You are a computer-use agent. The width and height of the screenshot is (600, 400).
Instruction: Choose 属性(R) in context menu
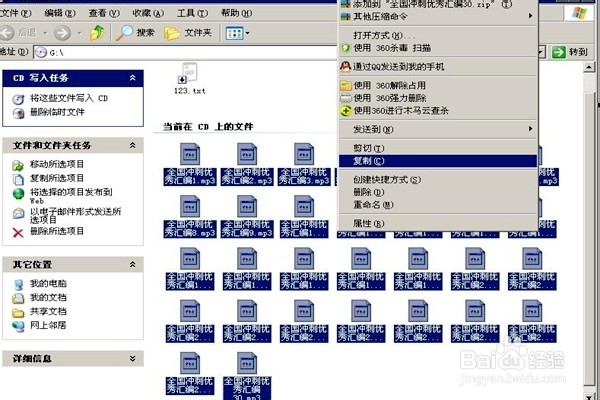[x=438, y=224]
